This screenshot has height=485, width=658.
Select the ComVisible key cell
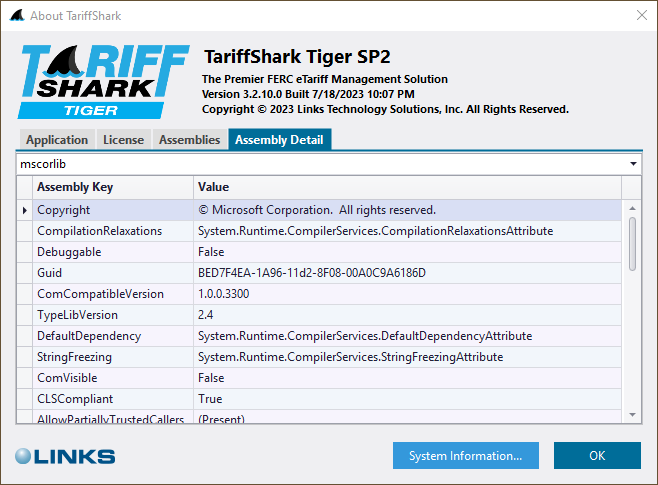coord(113,378)
